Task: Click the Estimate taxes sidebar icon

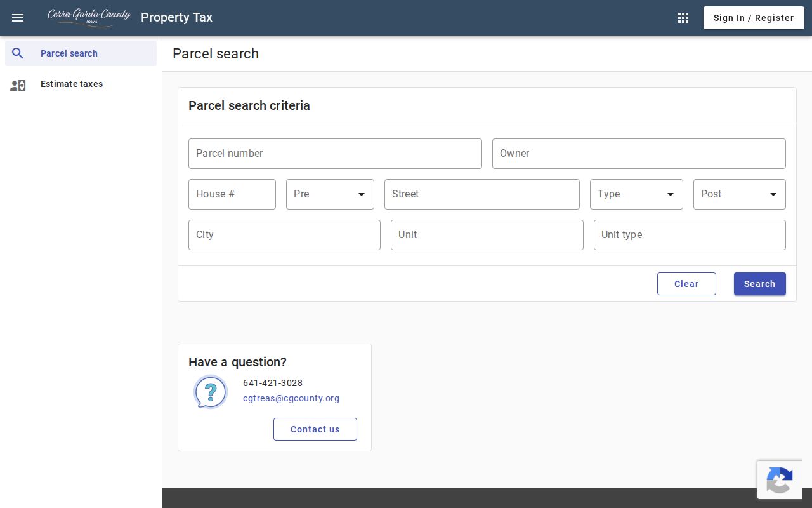Action: [x=18, y=84]
